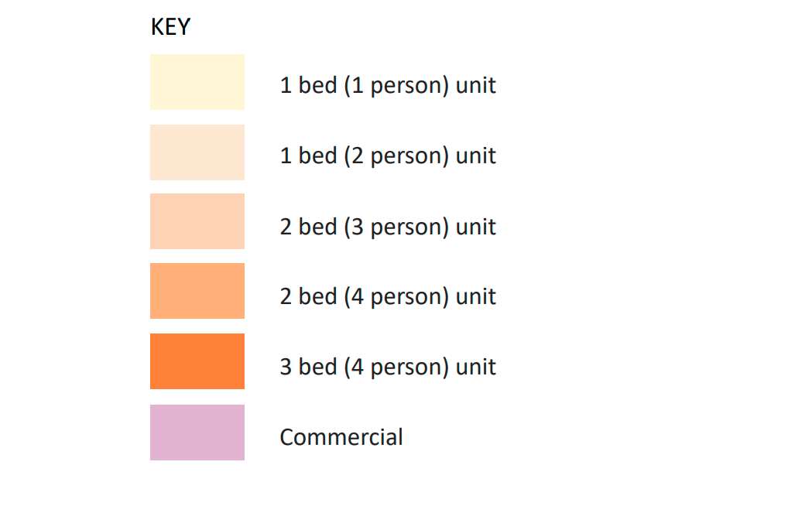Click the "1 bed (1 person) unit" label
The height and width of the screenshot is (506, 812).
coord(388,85)
